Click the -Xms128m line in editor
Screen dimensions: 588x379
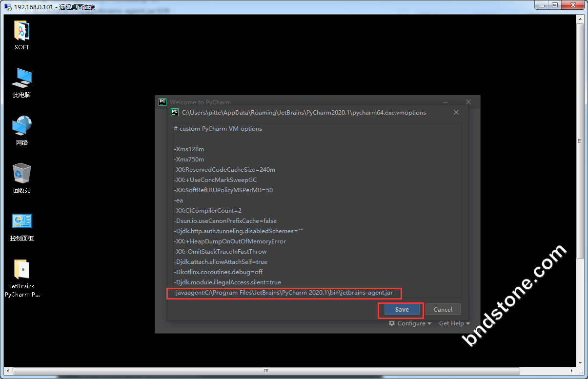pyautogui.click(x=189, y=149)
